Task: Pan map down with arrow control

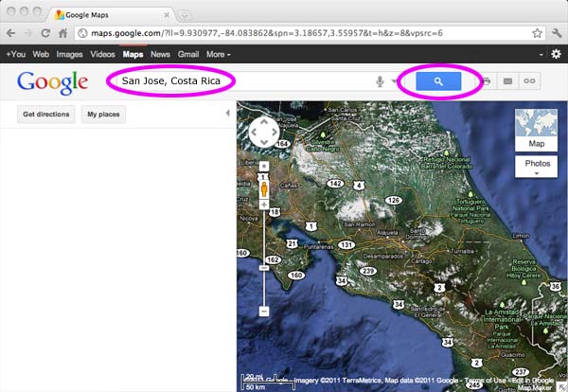Action: coord(264,142)
